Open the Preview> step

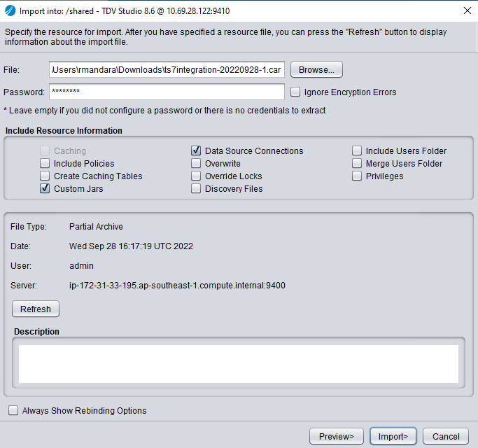coord(336,436)
